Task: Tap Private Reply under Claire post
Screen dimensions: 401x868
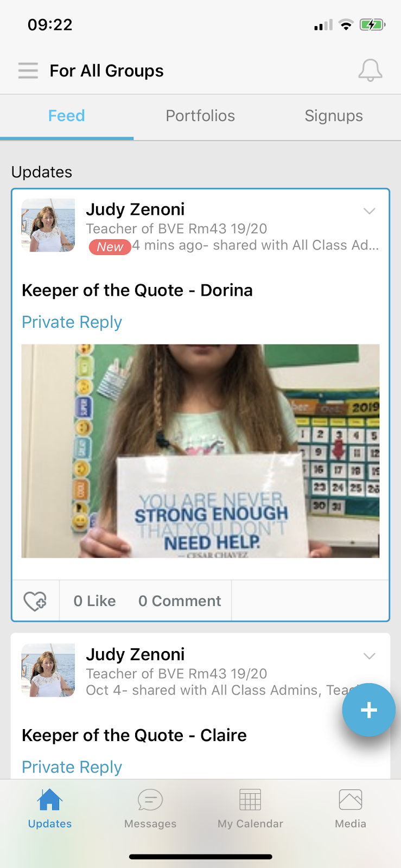Action: pos(72,767)
